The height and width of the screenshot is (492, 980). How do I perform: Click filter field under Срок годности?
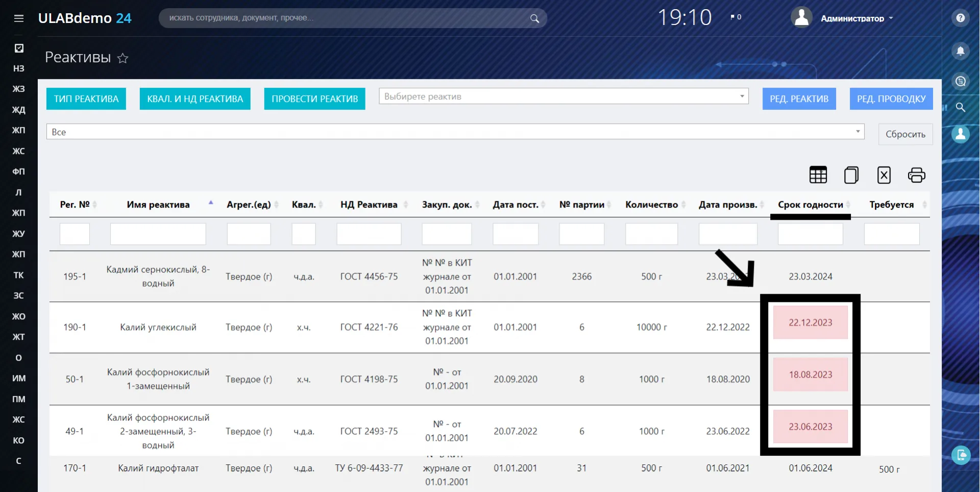point(811,234)
